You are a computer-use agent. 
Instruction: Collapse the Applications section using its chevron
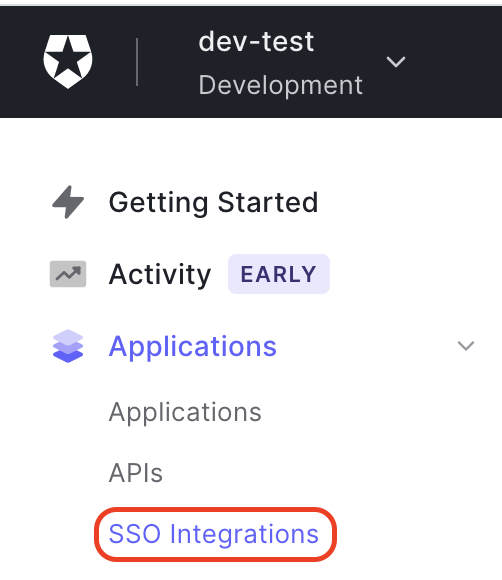pyautogui.click(x=466, y=346)
